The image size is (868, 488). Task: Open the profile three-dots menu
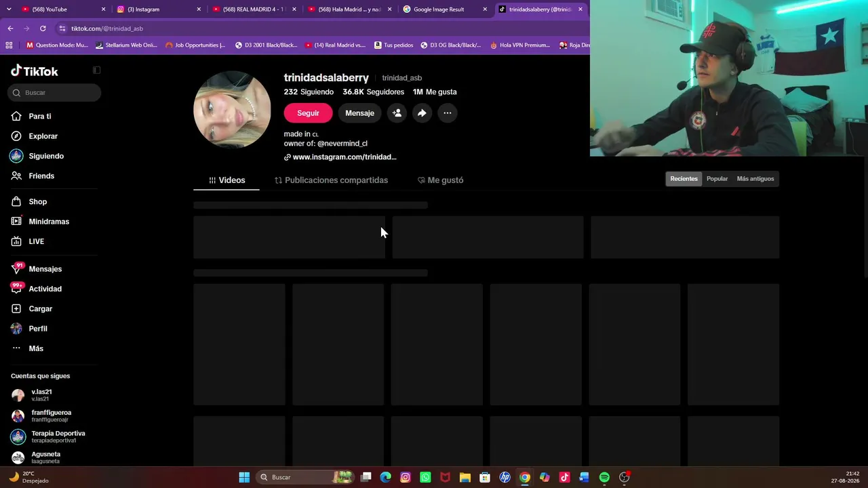[x=448, y=113]
